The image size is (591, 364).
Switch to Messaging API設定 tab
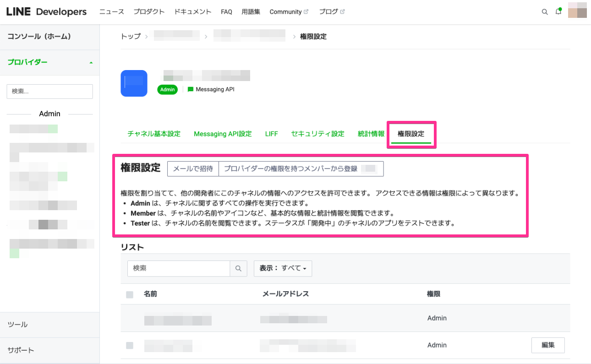pos(223,134)
